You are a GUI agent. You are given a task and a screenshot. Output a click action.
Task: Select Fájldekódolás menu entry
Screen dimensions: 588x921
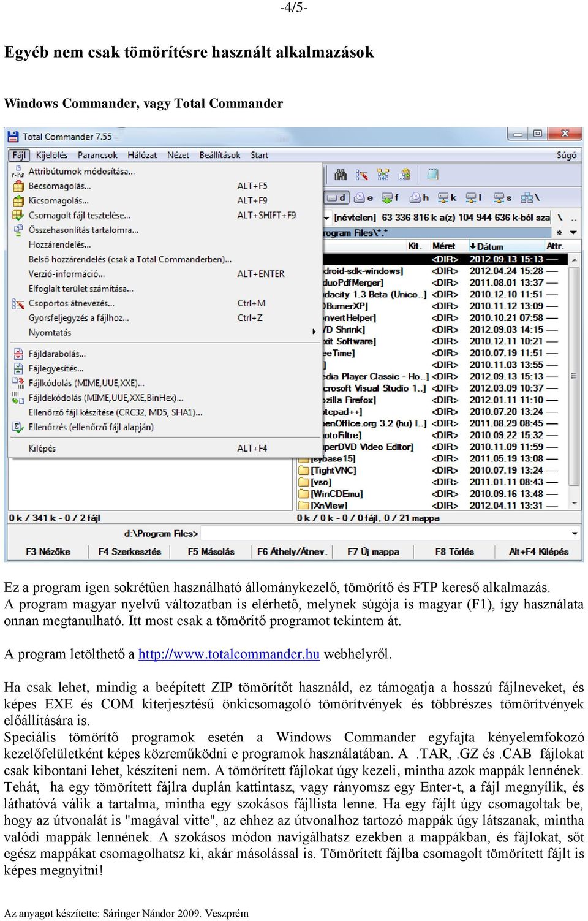coord(165,398)
